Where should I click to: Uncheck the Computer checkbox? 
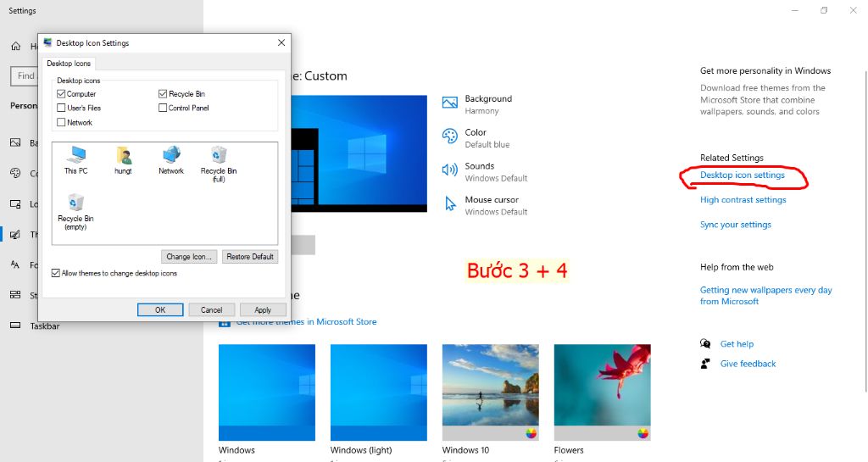61,93
